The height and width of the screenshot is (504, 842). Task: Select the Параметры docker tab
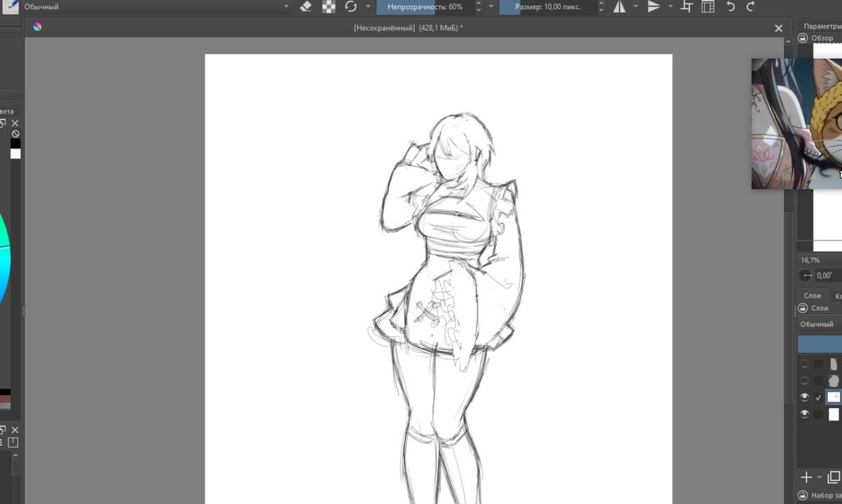[822, 26]
